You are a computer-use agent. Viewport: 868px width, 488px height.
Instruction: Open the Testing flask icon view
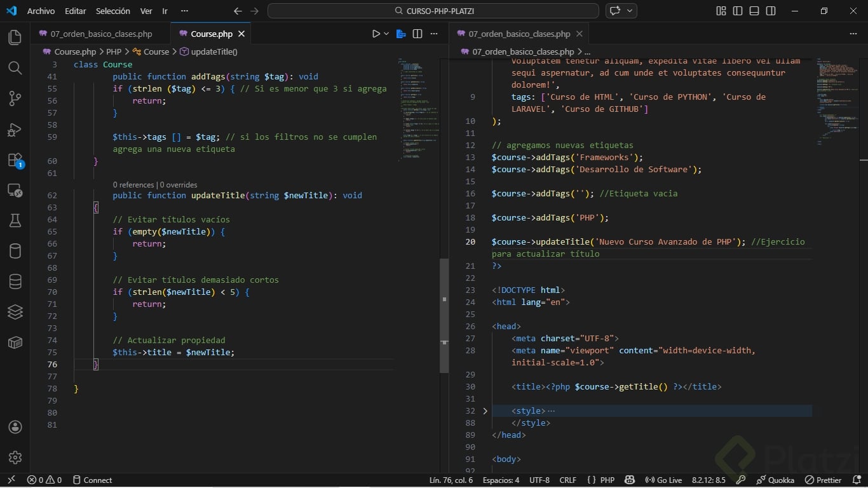15,220
